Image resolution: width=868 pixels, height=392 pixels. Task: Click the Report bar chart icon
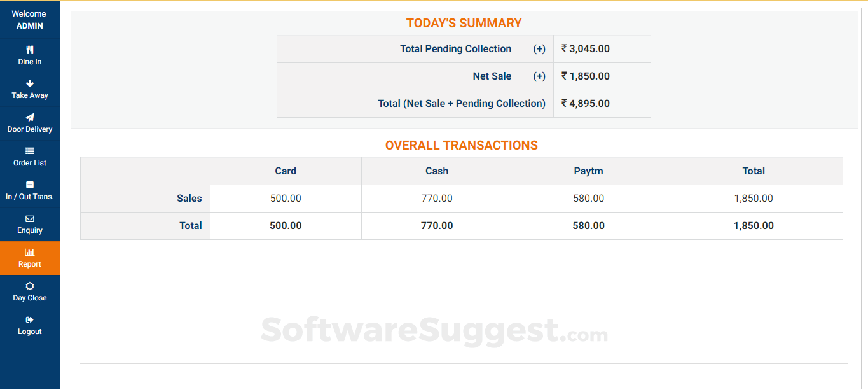[30, 253]
